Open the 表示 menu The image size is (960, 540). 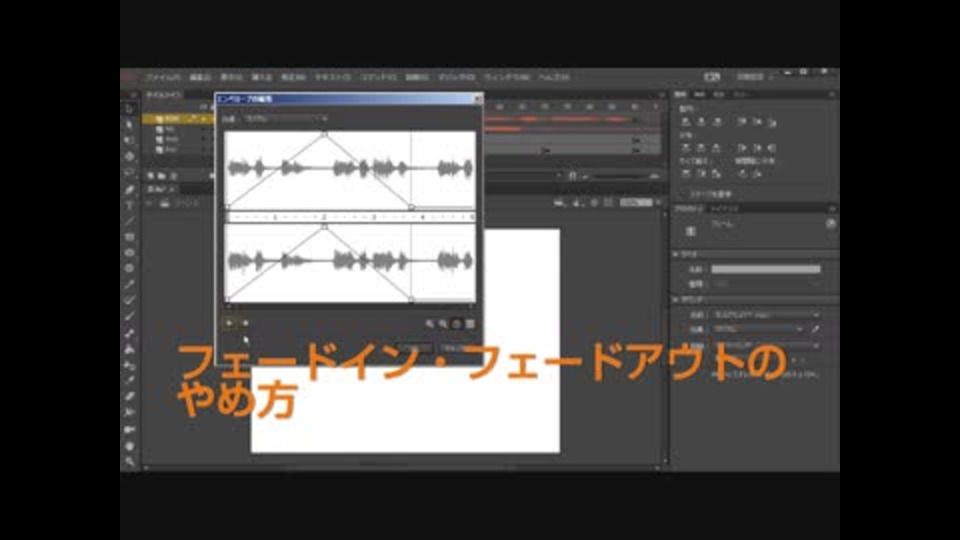point(231,77)
